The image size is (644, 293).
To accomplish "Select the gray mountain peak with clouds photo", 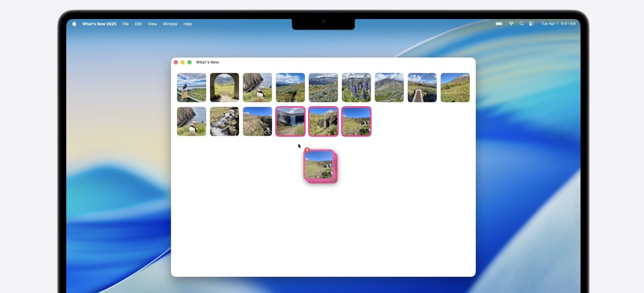I will pyautogui.click(x=389, y=87).
